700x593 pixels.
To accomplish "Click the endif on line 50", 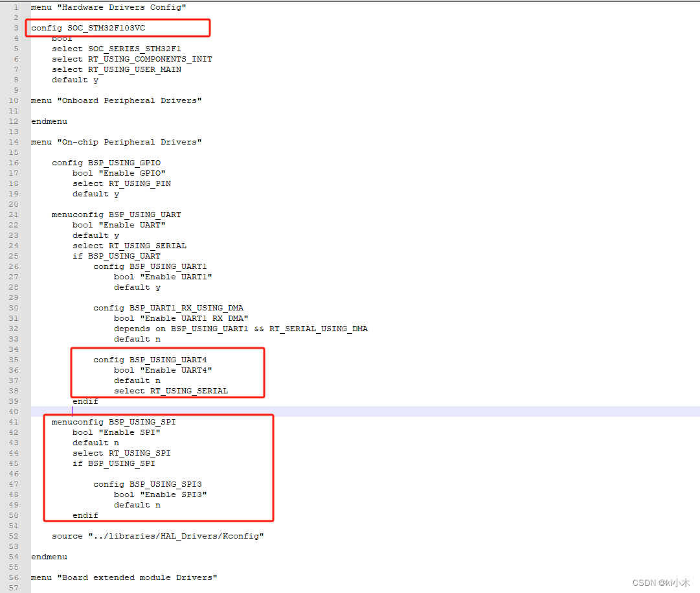I will click(85, 515).
